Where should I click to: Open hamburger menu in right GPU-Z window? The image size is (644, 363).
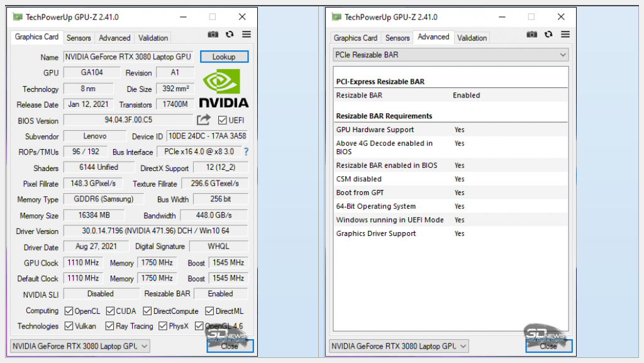coord(565,35)
